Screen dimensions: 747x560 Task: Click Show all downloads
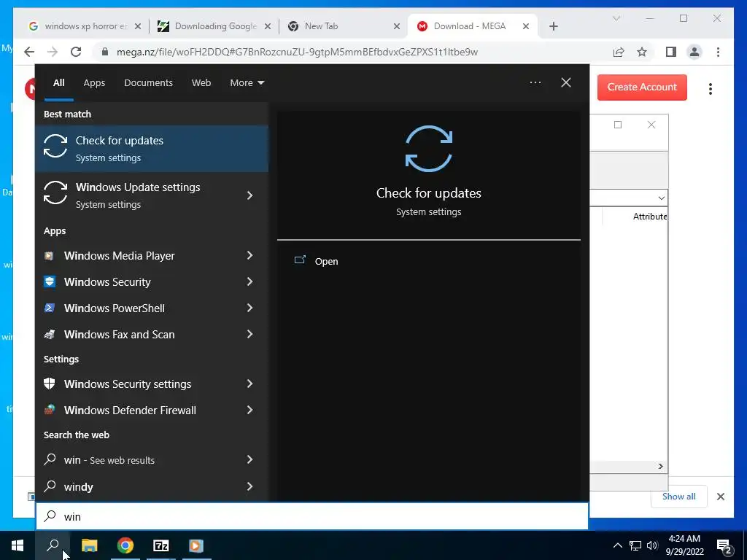click(679, 496)
